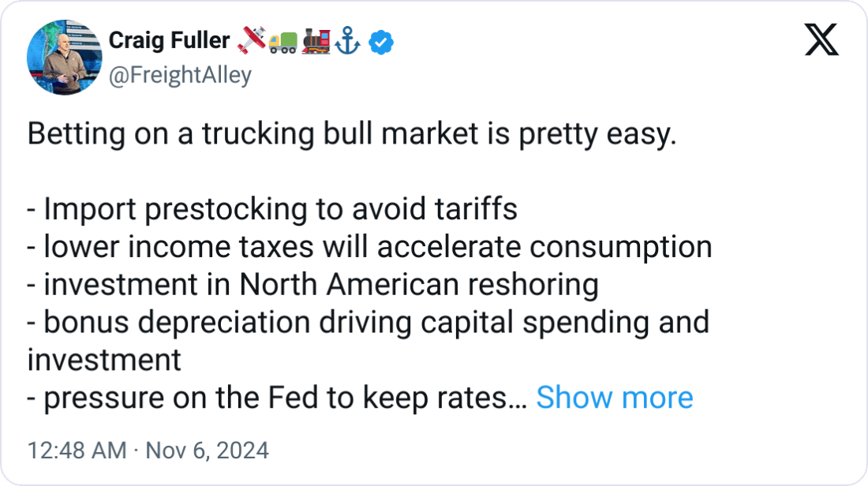Click the 'bonus depreciation driving capital spending' line

pos(368,323)
